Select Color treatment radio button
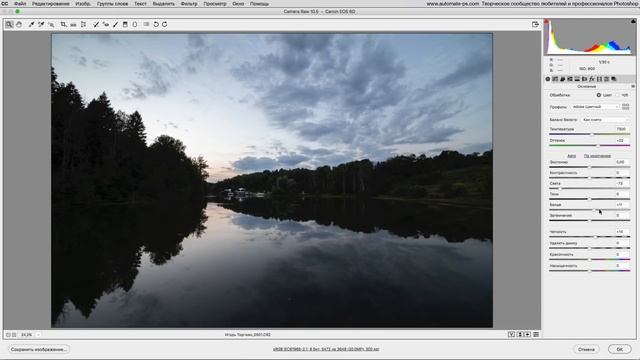Viewport: 640px width, 360px height. (599, 95)
